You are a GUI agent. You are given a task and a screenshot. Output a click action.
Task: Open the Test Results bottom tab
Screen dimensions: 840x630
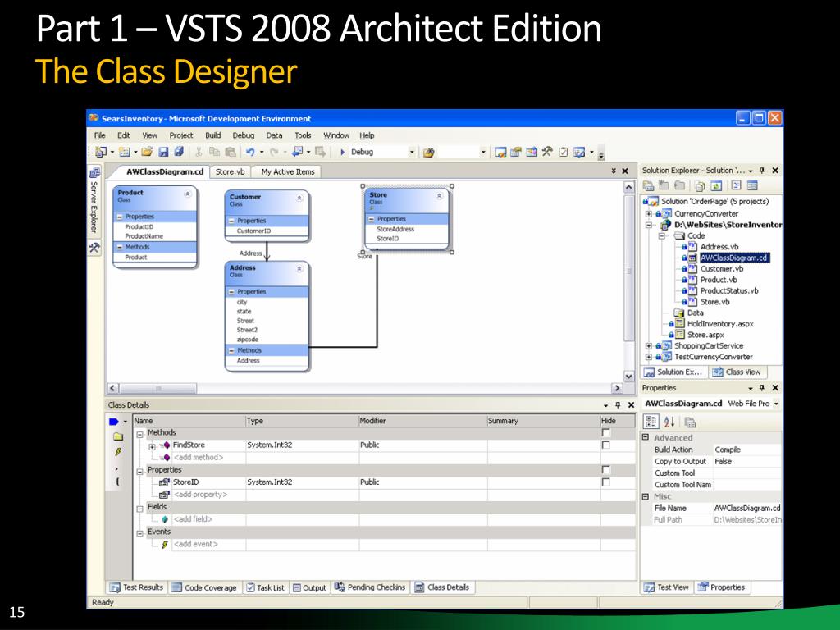[137, 587]
